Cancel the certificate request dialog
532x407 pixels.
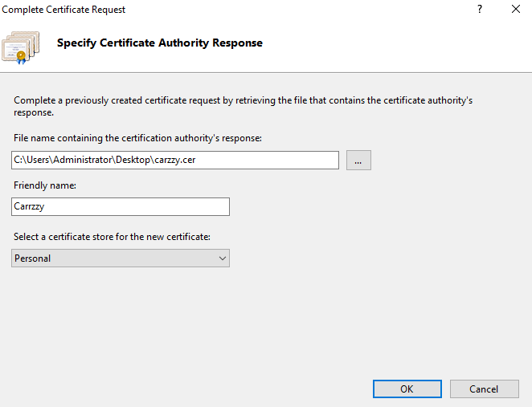[484, 389]
